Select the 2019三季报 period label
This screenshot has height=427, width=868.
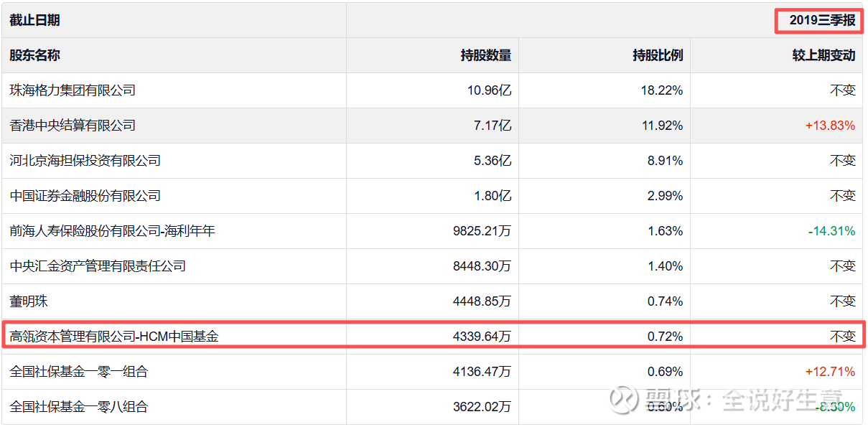point(822,20)
